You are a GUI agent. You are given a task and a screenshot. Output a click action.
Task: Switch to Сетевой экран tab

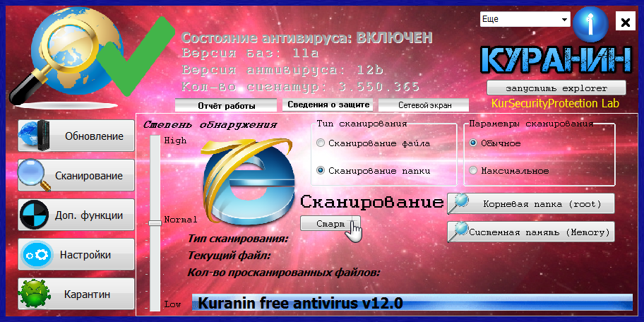tap(424, 105)
